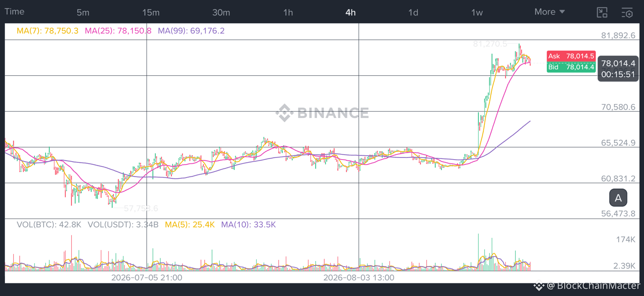
Task: Open the chart layout/fullscreen icon
Action: coord(602,13)
